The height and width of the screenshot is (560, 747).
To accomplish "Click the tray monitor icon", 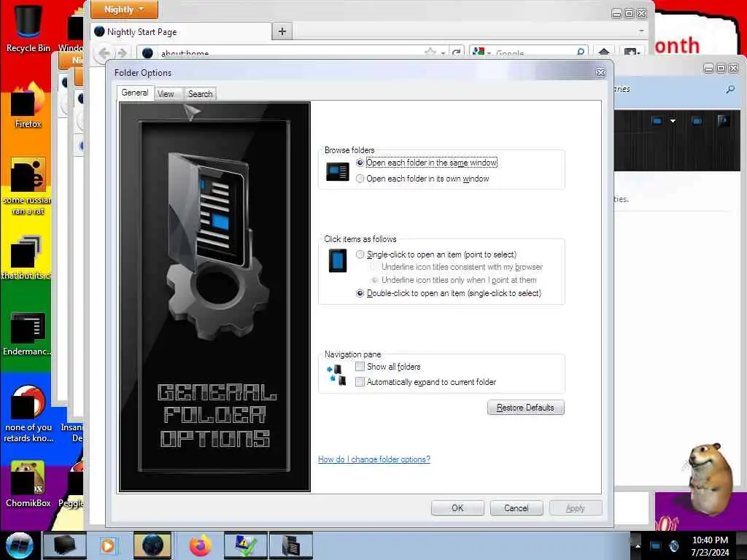I will click(x=656, y=545).
